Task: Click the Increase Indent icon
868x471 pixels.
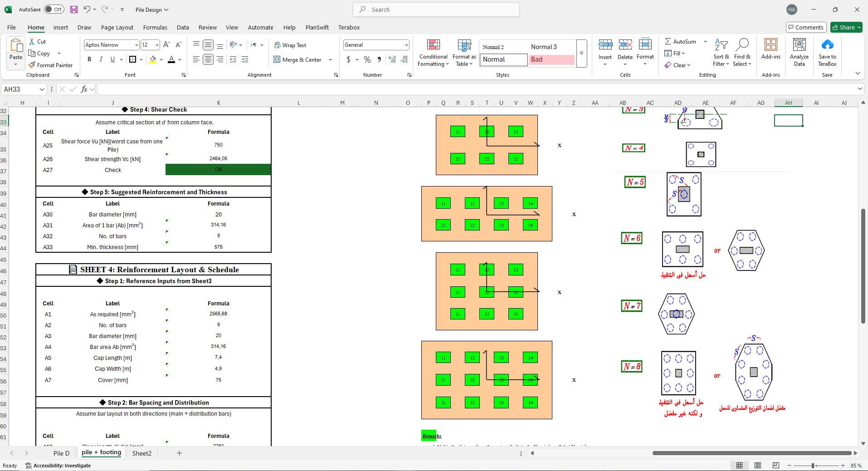Action: point(245,59)
